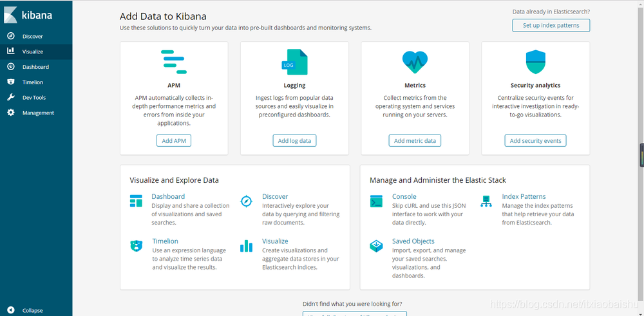Click the Index Patterns tree icon
The height and width of the screenshot is (316, 644).
486,201
